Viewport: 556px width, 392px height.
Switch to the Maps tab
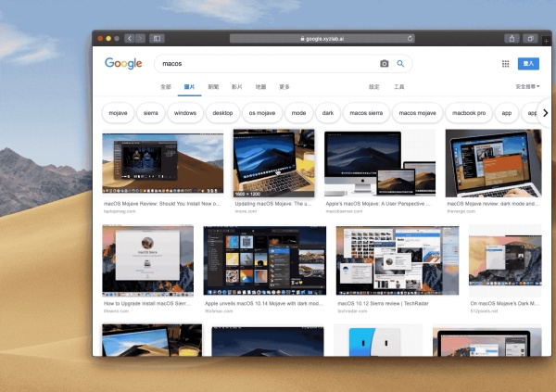pyautogui.click(x=260, y=86)
